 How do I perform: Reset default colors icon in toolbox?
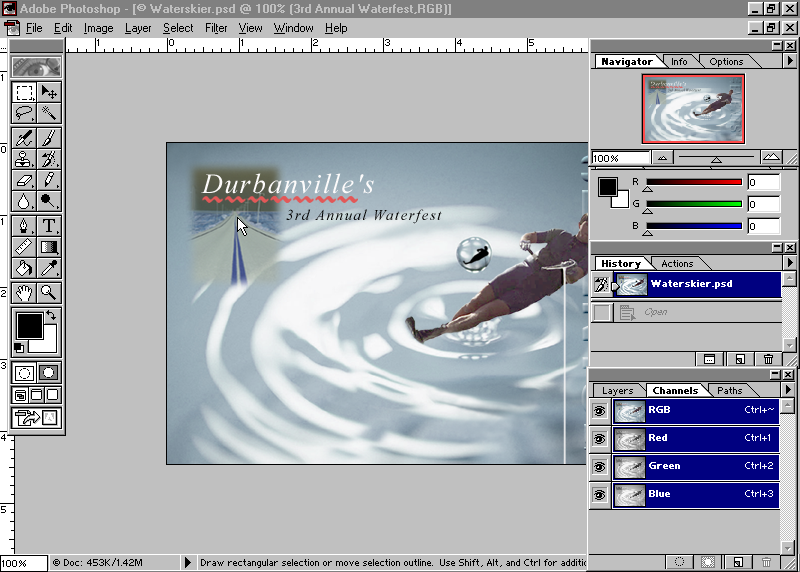click(x=19, y=348)
